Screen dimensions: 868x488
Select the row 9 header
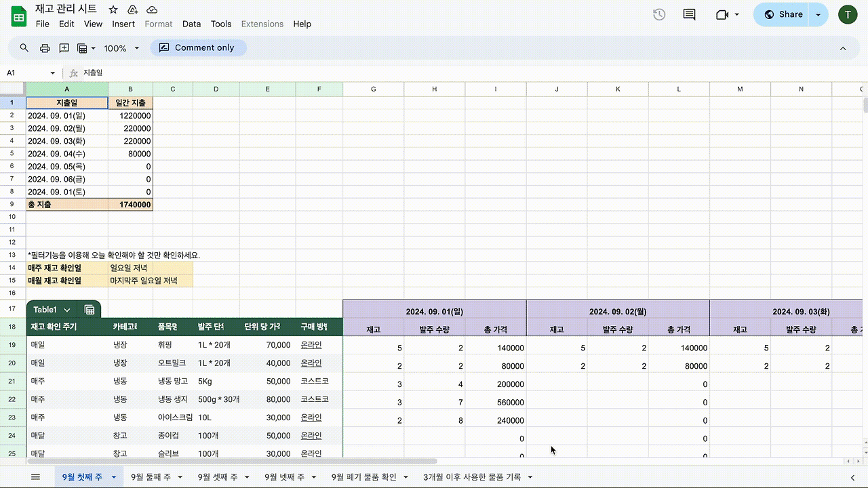pyautogui.click(x=12, y=205)
